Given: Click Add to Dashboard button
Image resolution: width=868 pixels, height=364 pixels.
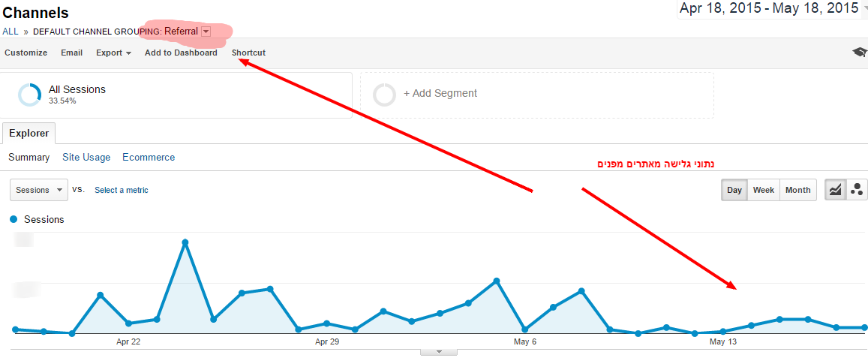Looking at the screenshot, I should [181, 53].
